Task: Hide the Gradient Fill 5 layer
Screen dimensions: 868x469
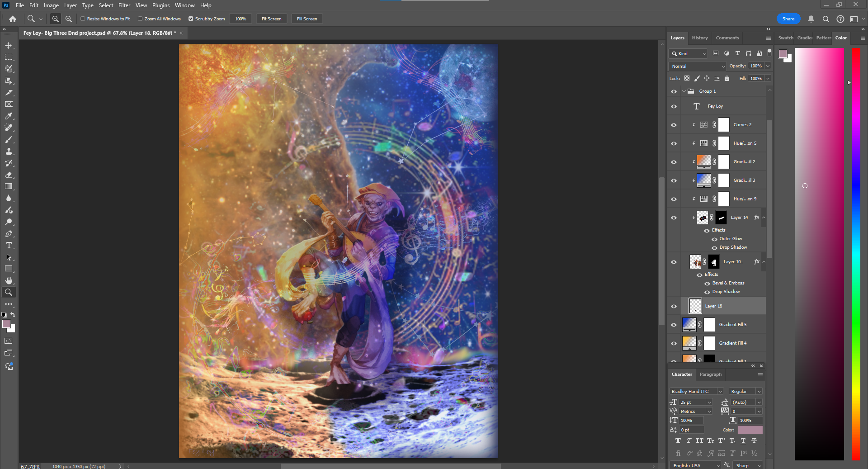Action: [674, 325]
